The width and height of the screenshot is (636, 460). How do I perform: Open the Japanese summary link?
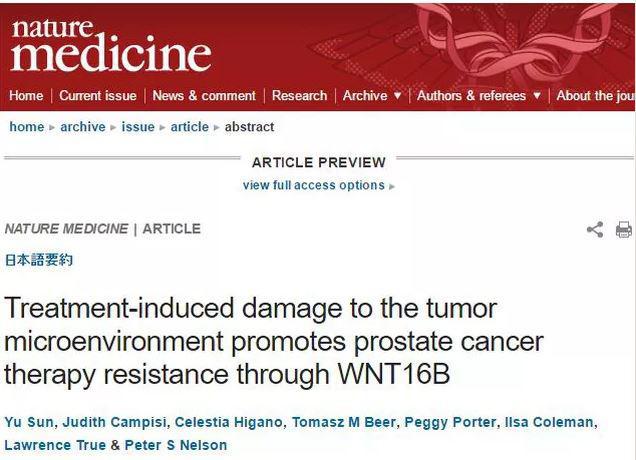[39, 260]
